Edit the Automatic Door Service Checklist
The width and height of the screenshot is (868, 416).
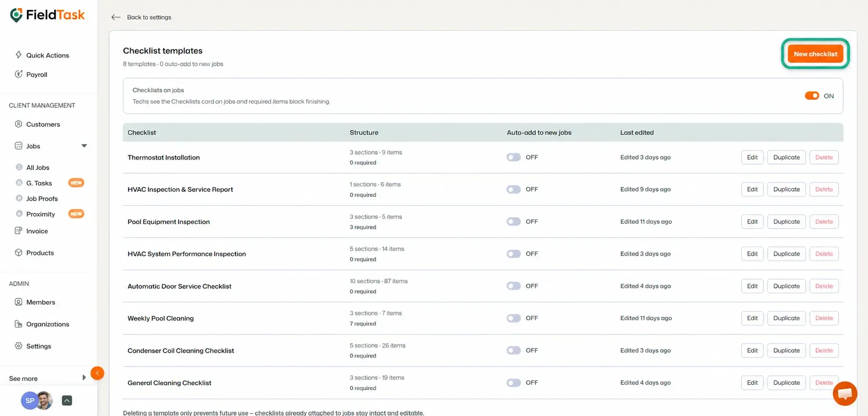tap(752, 286)
